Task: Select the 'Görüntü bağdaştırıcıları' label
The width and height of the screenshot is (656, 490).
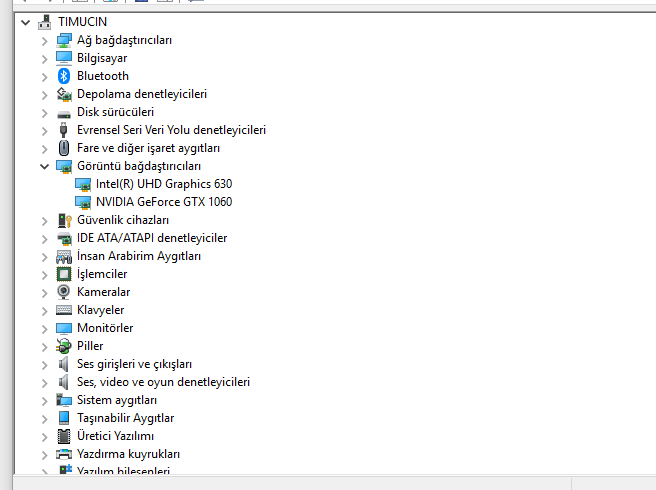Action: [x=139, y=166]
